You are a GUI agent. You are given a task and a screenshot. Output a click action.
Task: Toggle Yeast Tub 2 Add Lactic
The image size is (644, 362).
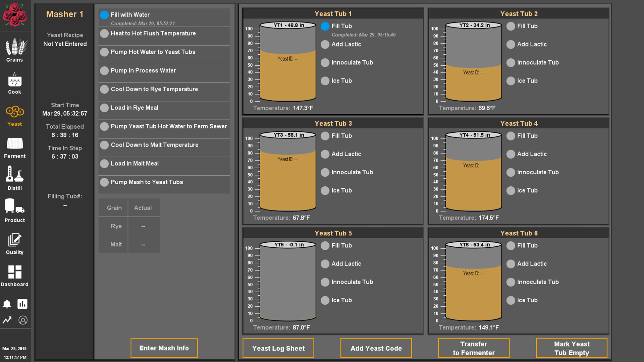point(511,44)
